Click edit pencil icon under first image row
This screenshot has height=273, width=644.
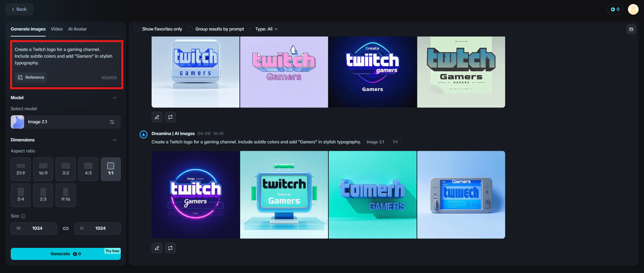click(x=157, y=117)
